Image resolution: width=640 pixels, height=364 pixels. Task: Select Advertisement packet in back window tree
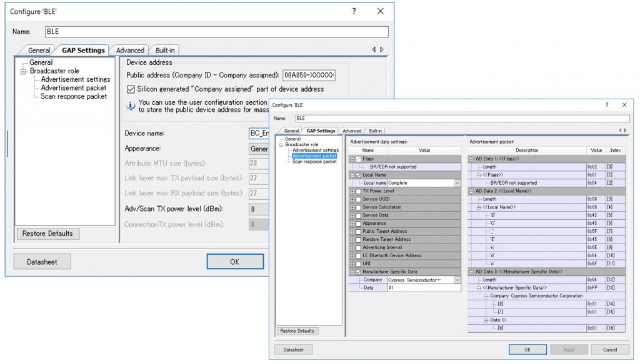tap(74, 87)
